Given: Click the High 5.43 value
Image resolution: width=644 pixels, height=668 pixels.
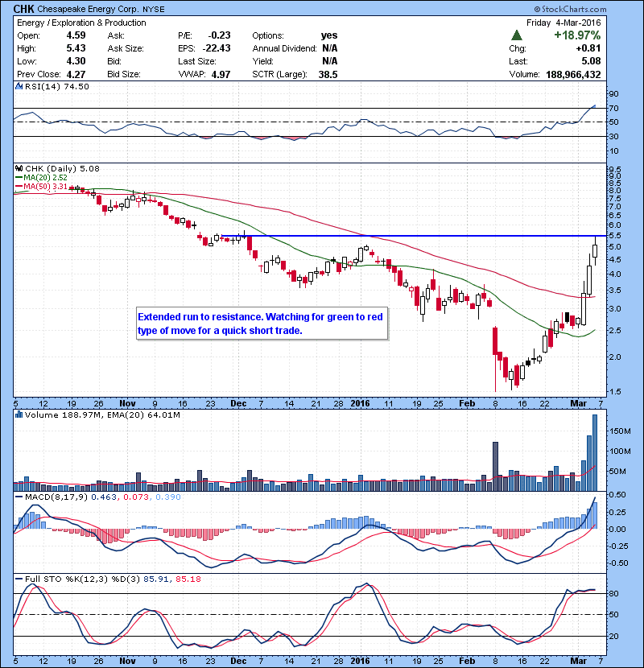Looking at the screenshot, I should click(76, 48).
